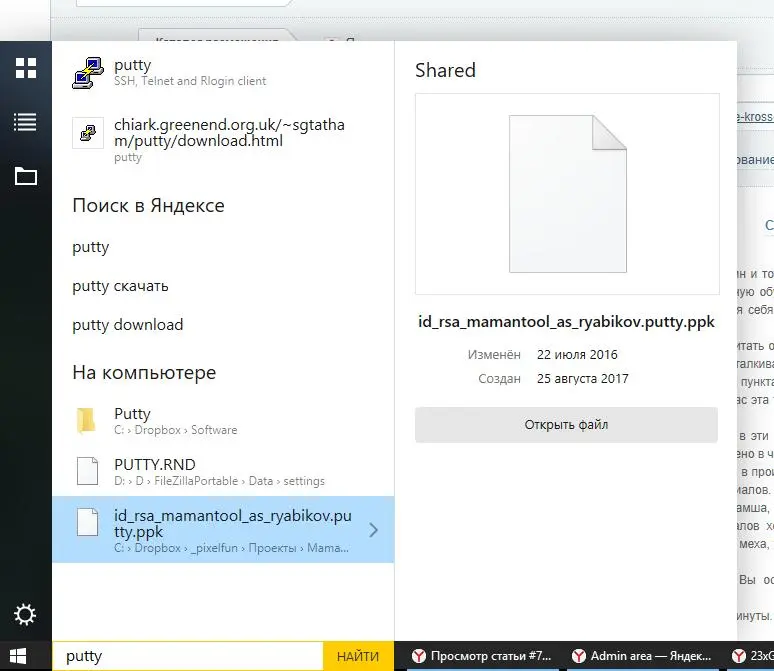
Task: Click the file name id_rsa_mamantool_as_ryabikov.putty.ppk in preview
Action: click(566, 322)
